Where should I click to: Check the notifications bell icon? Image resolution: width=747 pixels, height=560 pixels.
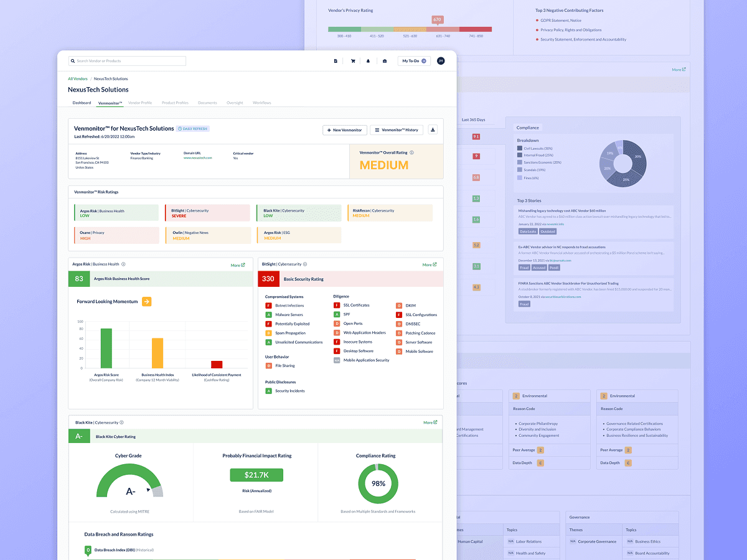368,61
